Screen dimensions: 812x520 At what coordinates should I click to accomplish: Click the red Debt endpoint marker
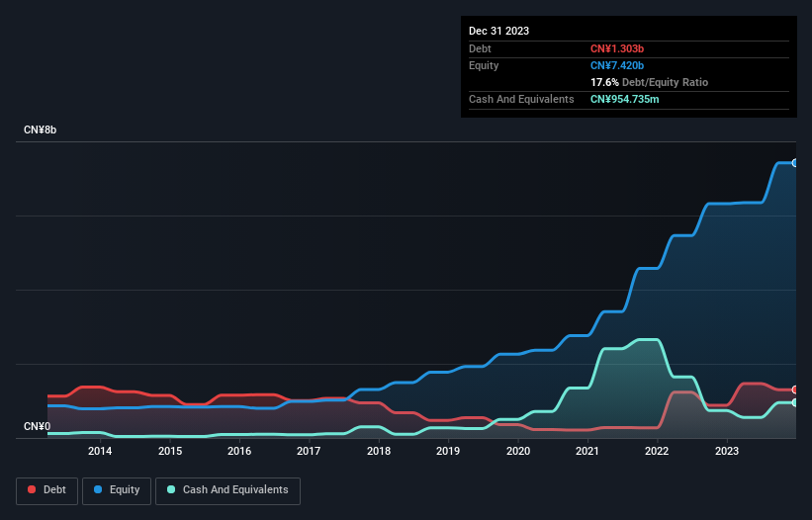(795, 390)
